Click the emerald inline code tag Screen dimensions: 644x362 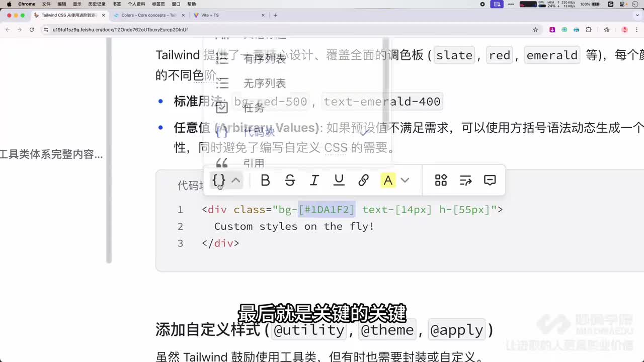pos(552,55)
